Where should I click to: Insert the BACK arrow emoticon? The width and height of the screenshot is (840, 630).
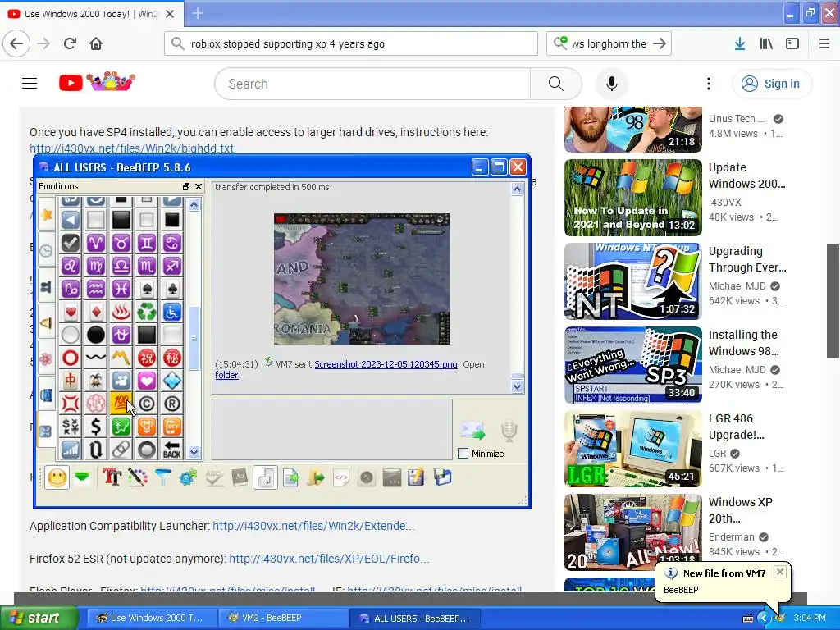(x=171, y=450)
